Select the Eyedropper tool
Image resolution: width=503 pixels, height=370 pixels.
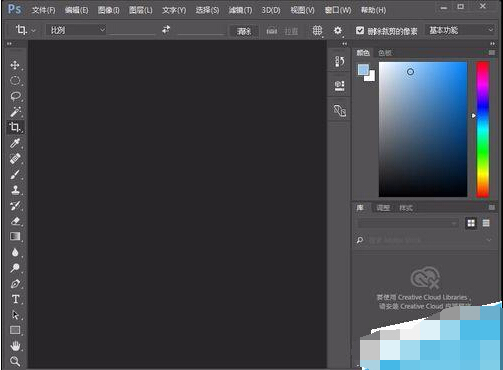tap(15, 143)
